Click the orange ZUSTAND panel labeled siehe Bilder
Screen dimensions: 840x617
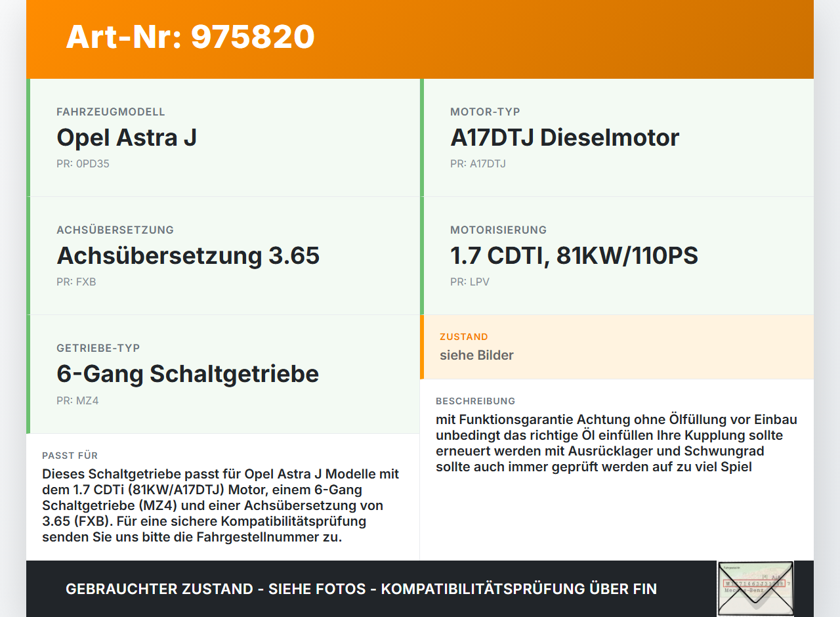617,347
